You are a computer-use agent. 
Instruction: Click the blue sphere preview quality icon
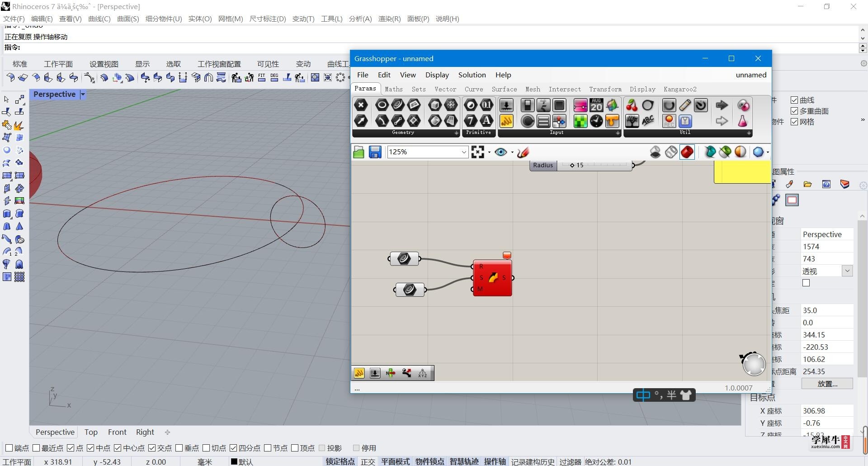click(x=758, y=152)
